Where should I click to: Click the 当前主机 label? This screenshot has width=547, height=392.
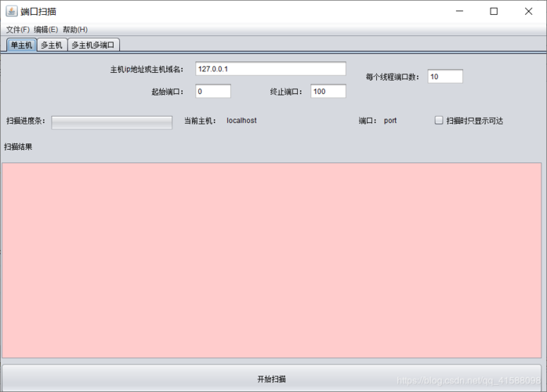click(200, 121)
